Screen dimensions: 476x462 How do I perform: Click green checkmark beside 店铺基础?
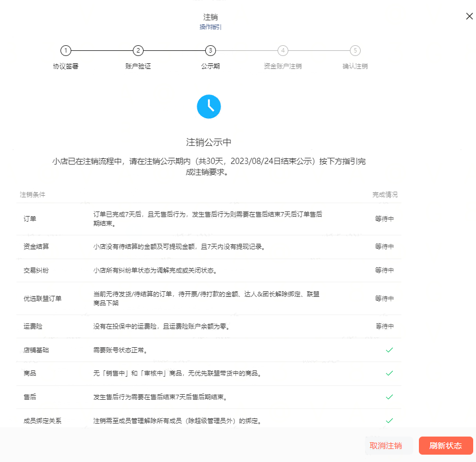coord(389,350)
